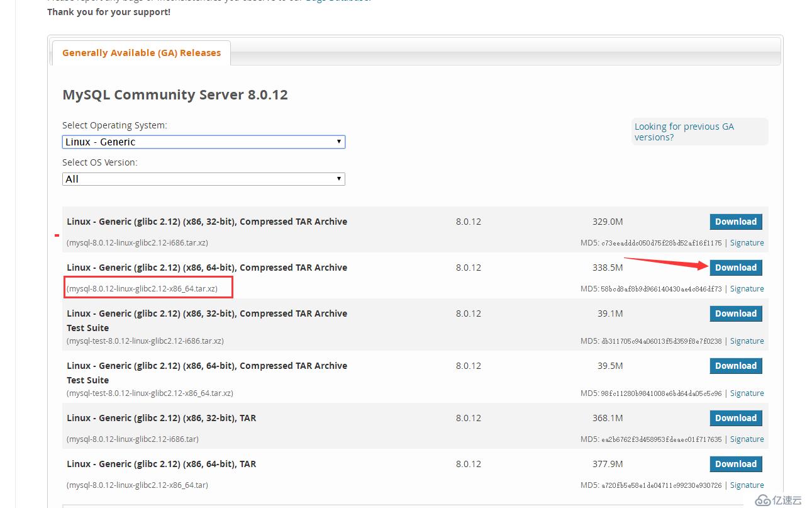Image resolution: width=812 pixels, height=508 pixels.
Task: Open the Select OS Version dropdown
Action: point(203,179)
